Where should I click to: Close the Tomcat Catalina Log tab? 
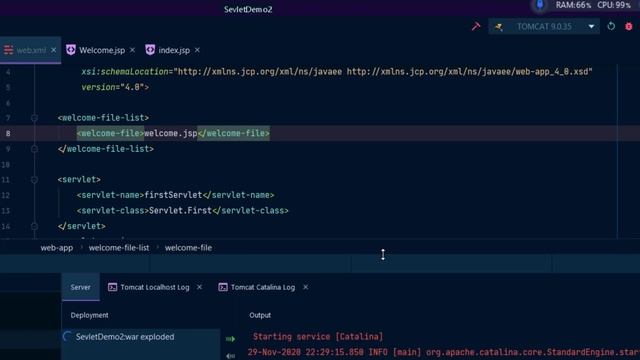pyautogui.click(x=305, y=287)
